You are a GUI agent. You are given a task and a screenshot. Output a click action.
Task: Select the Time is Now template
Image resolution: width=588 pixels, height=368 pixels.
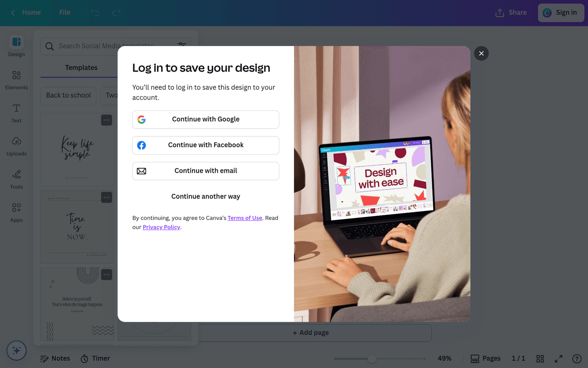pyautogui.click(x=77, y=227)
